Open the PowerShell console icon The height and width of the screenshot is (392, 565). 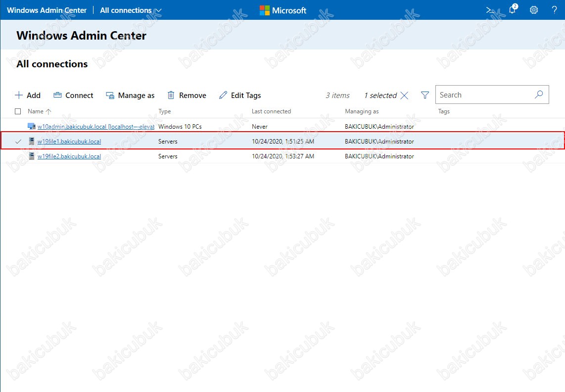pyautogui.click(x=490, y=10)
